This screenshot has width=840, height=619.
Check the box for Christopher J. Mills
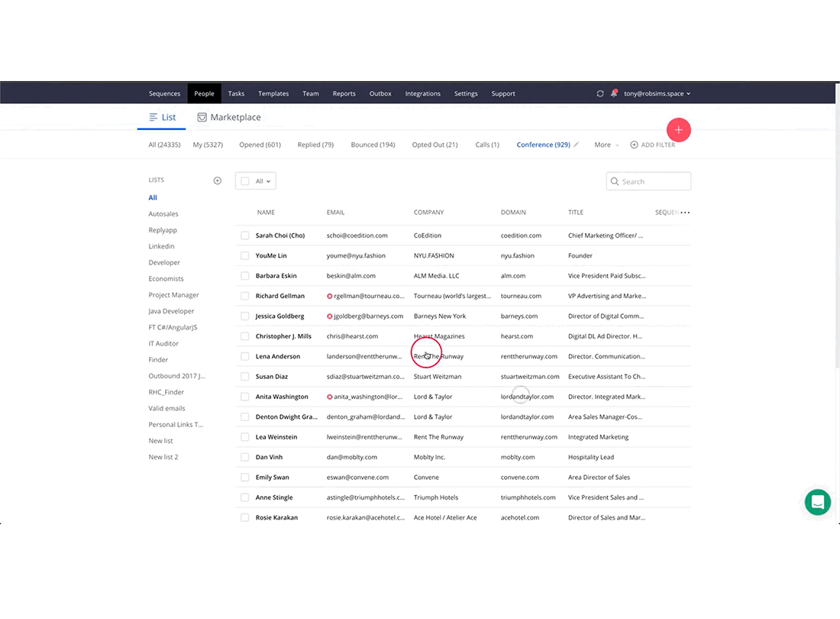pos(245,336)
